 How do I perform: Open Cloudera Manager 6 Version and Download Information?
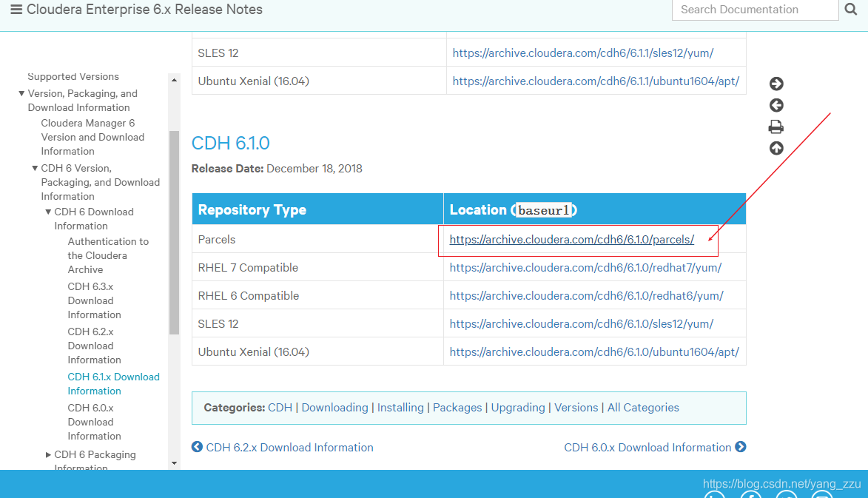(92, 137)
